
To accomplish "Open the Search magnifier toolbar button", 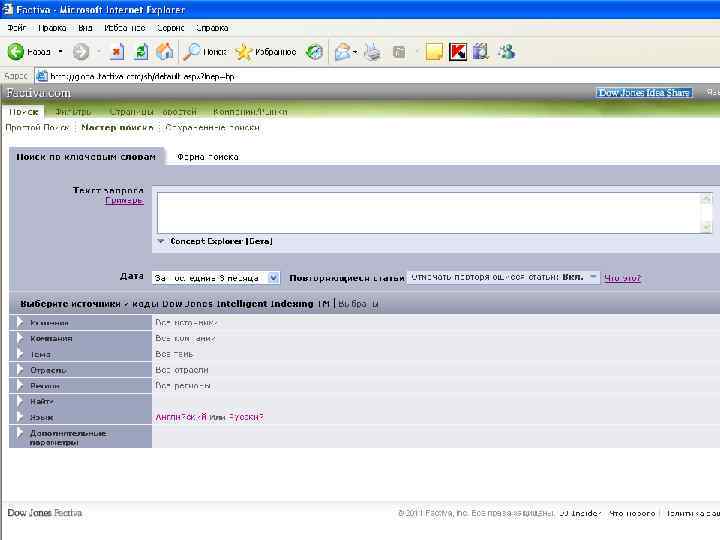I will (x=205, y=51).
